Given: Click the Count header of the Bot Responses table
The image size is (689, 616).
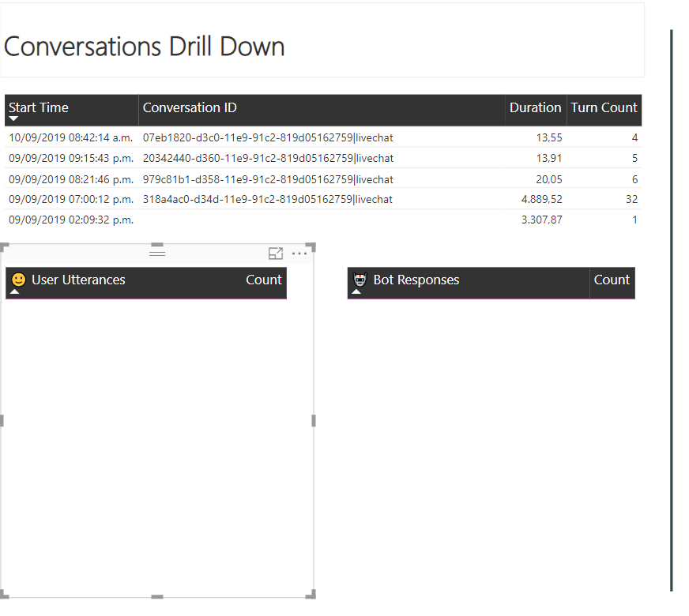Looking at the screenshot, I should 612,280.
